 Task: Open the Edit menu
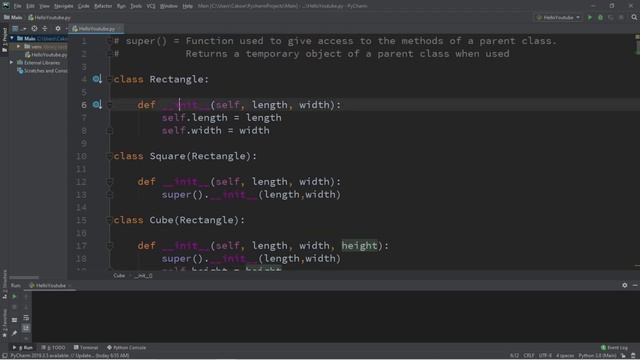[x=31, y=6]
